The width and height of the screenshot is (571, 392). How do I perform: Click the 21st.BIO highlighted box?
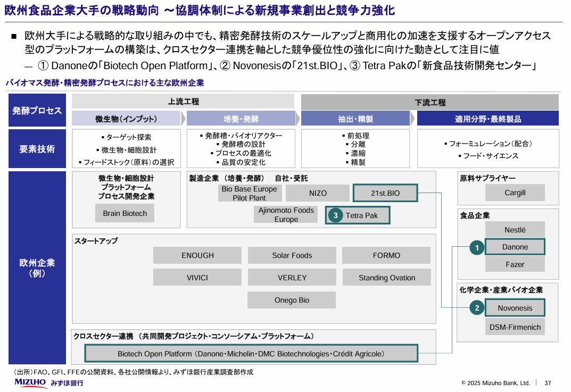point(385,193)
